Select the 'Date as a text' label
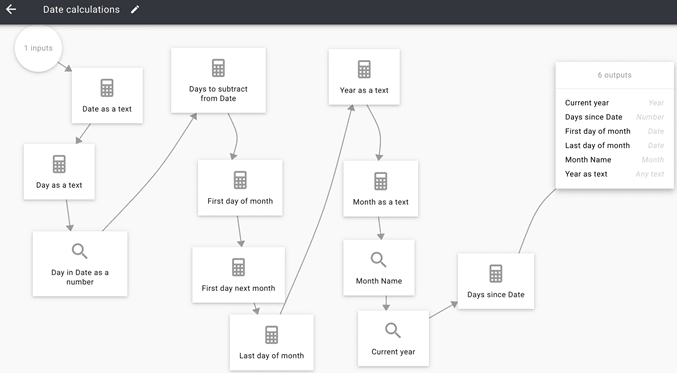677x373 pixels. (x=107, y=109)
